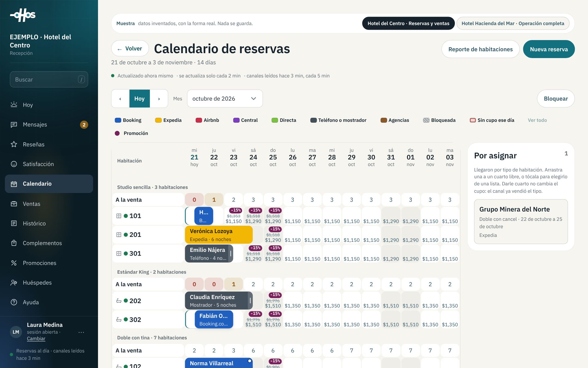
Task: Click the Histórico list icon
Action: 14,223
